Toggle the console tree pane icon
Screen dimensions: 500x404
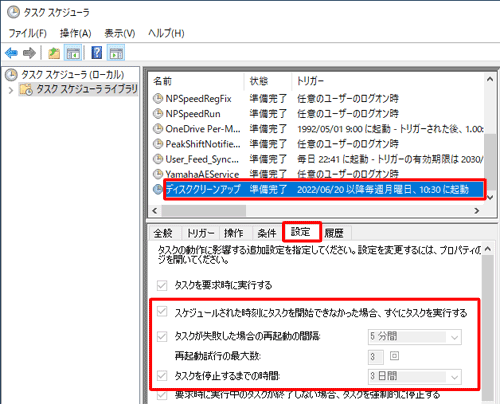tap(73, 53)
